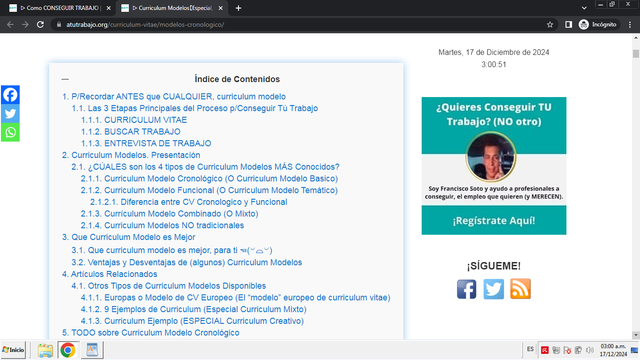Close the 'Como CONSEGUIR TRABAJO' tab

point(109,8)
